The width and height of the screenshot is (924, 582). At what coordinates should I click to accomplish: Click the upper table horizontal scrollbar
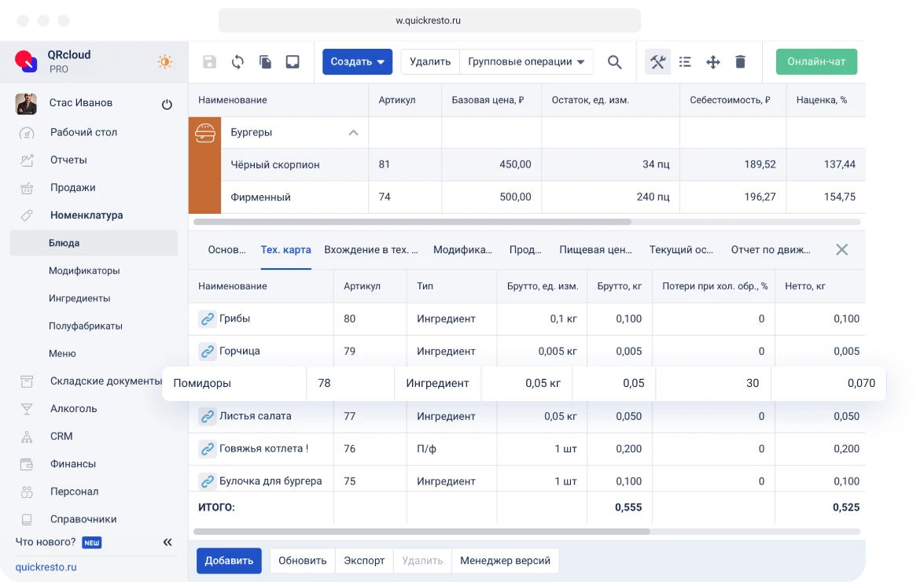click(413, 222)
